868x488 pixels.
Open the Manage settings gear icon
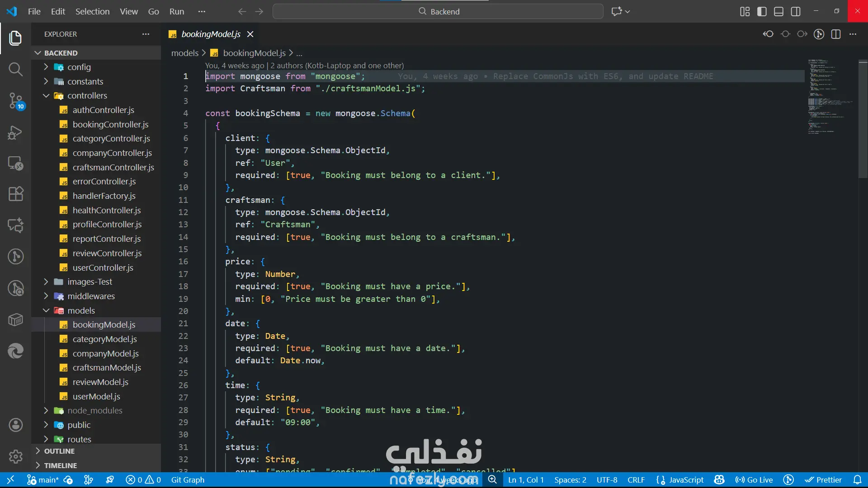[x=15, y=456]
